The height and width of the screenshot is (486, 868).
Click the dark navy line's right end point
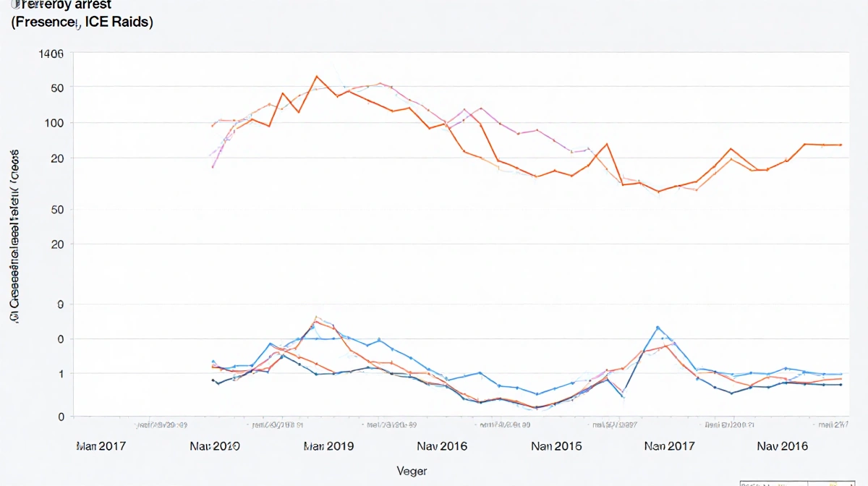(x=841, y=385)
